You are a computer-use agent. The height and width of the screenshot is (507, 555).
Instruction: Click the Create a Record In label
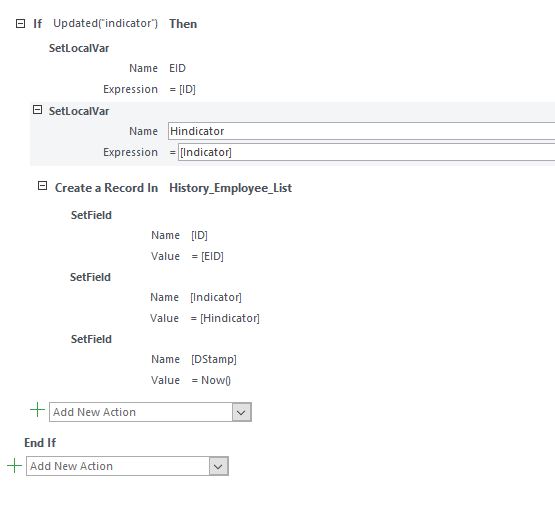pos(106,188)
